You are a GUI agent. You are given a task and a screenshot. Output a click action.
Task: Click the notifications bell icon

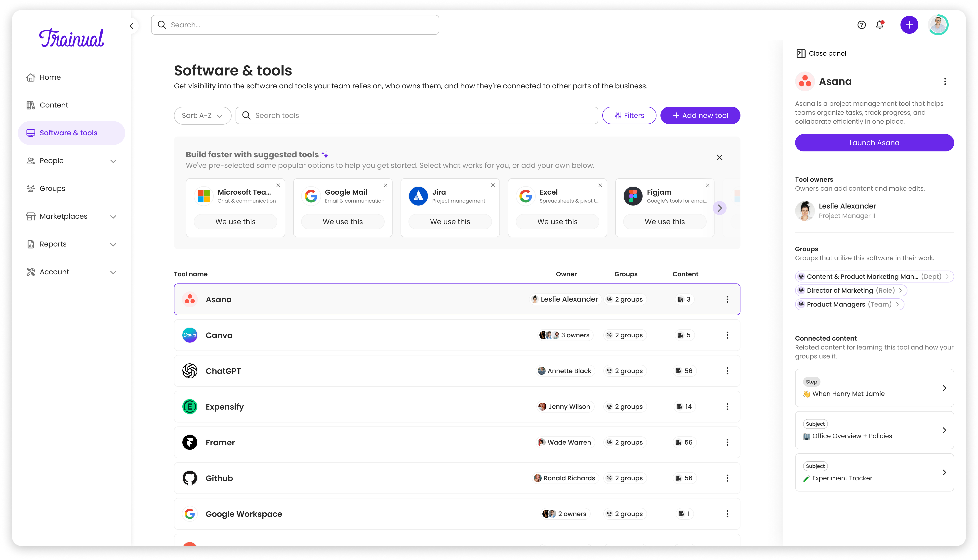click(879, 25)
